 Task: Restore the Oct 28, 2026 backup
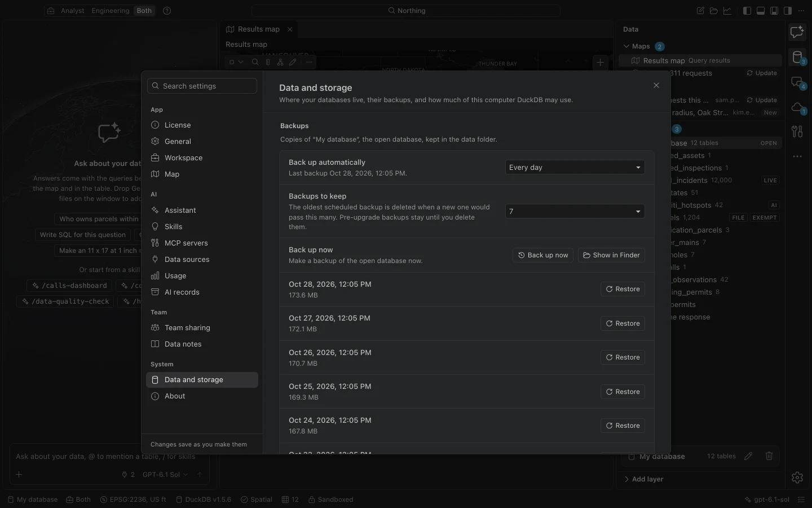pyautogui.click(x=623, y=289)
